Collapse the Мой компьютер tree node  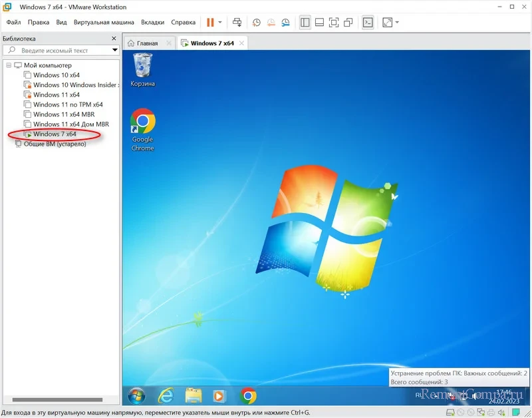9,65
